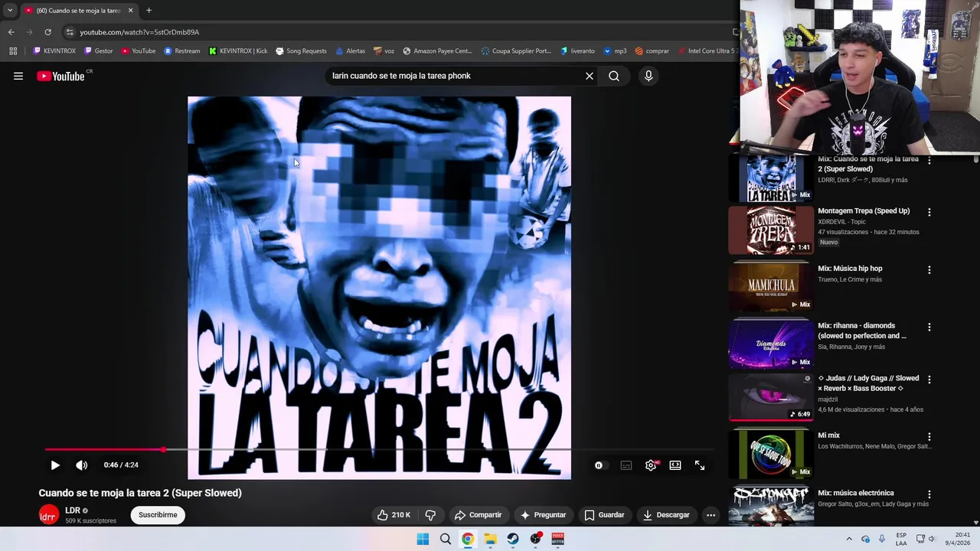The image size is (980, 551).
Task: Open taskbar volume control
Action: pos(932,539)
